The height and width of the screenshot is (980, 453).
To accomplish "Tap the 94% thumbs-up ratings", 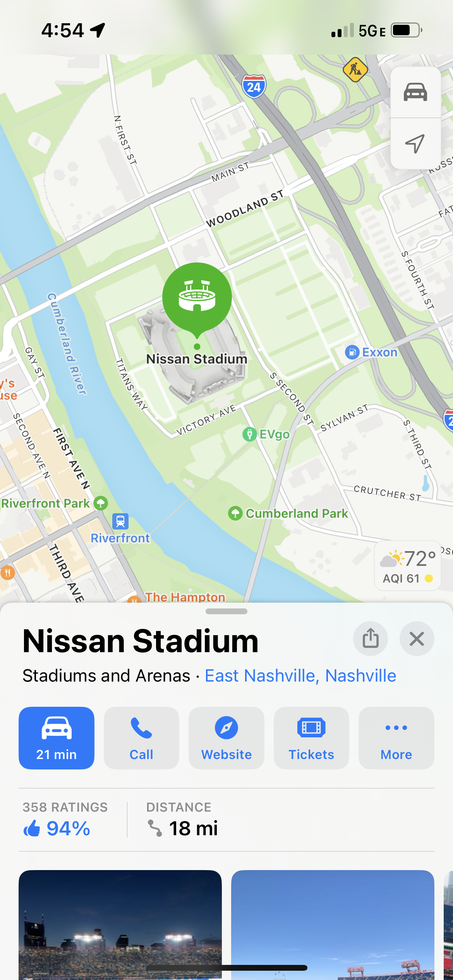I will point(57,828).
